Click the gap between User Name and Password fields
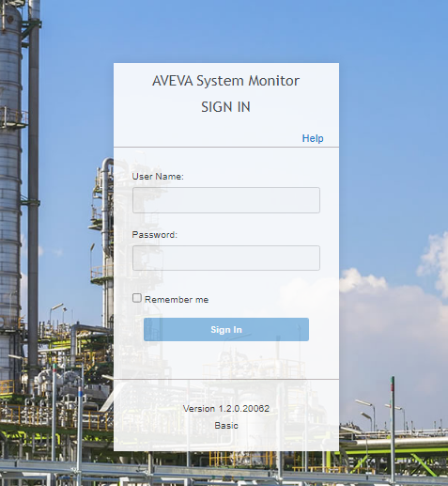The image size is (448, 486). 226,221
